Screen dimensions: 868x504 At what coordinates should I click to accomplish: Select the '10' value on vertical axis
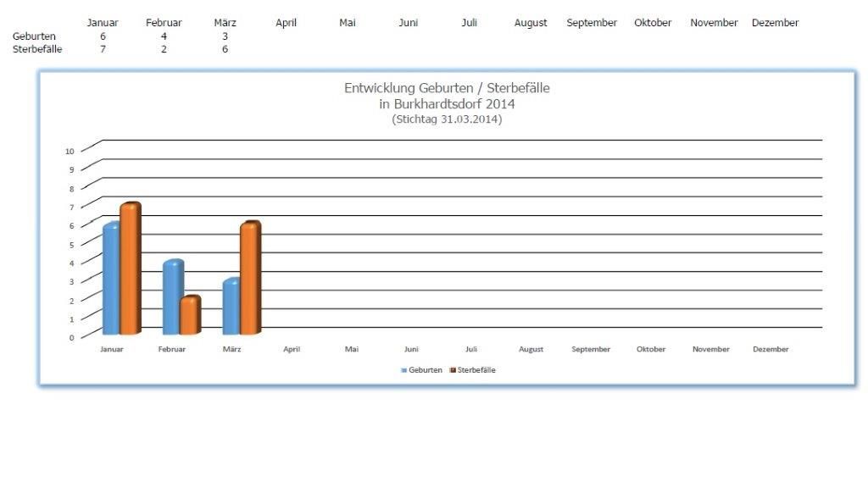(70, 151)
